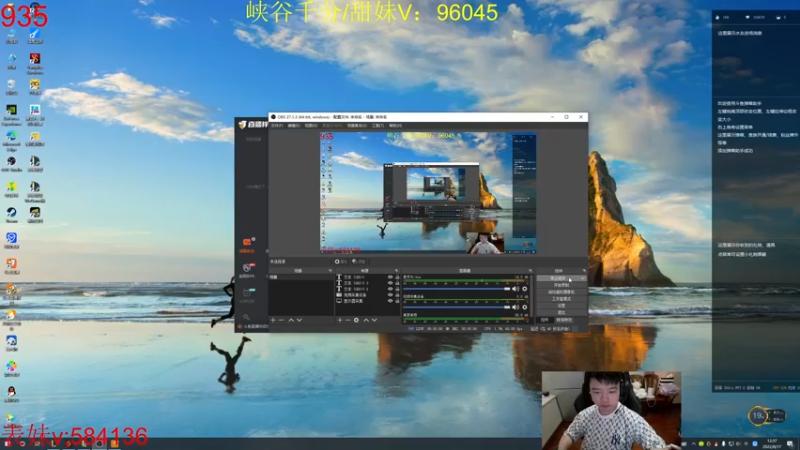Move the scene down with the arrow
The height and width of the screenshot is (450, 800).
(x=299, y=320)
